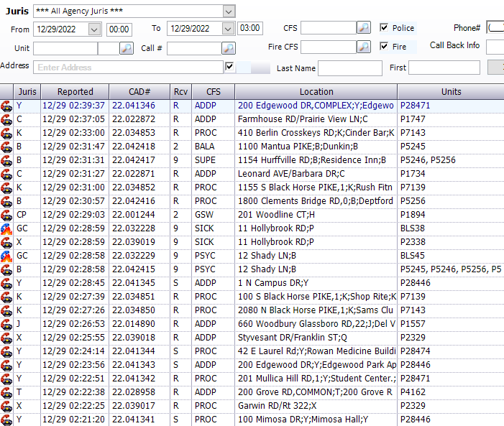Sort by the Units column header
The image size is (504, 426).
(x=451, y=92)
